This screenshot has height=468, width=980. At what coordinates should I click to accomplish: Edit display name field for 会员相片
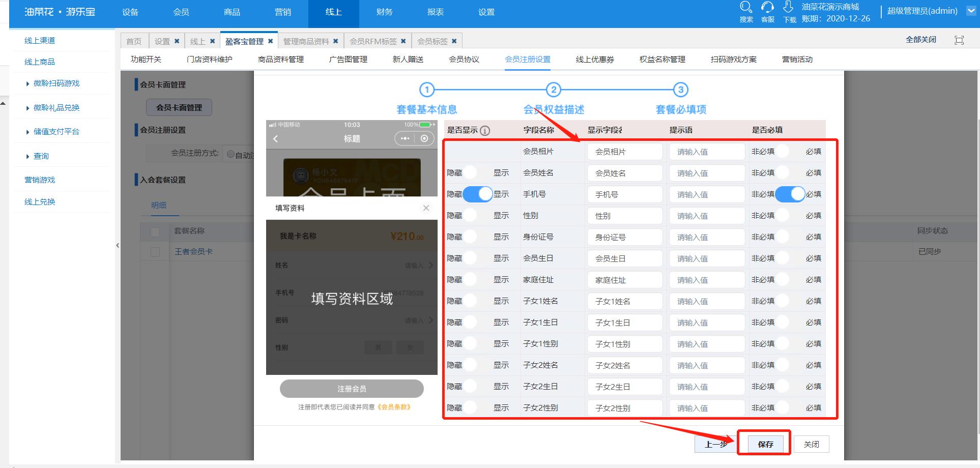[x=625, y=152]
